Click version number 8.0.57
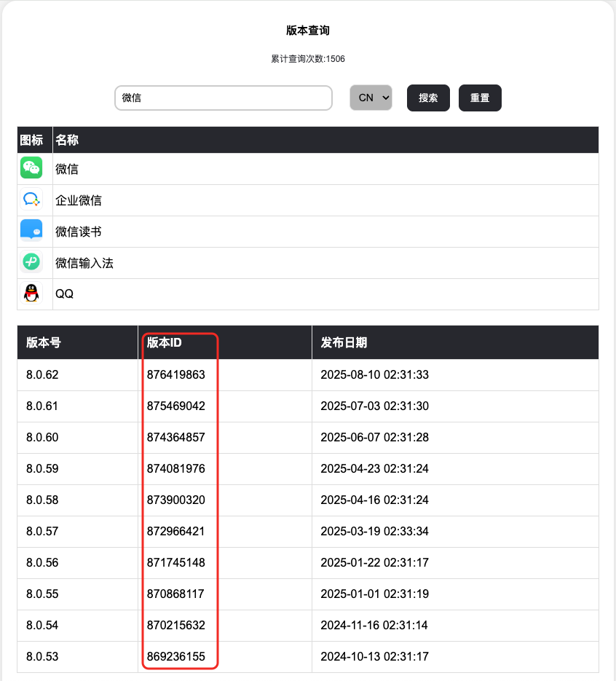This screenshot has height=681, width=616. [x=42, y=531]
